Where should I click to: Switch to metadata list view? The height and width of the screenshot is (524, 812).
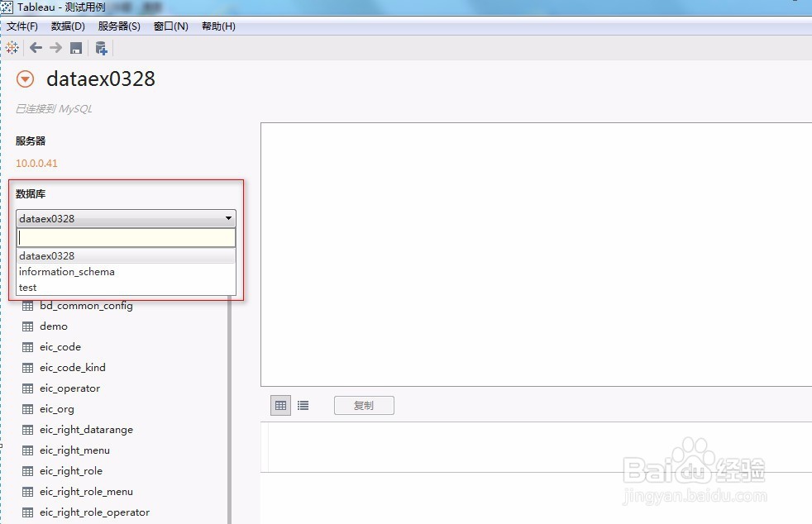[x=303, y=406]
